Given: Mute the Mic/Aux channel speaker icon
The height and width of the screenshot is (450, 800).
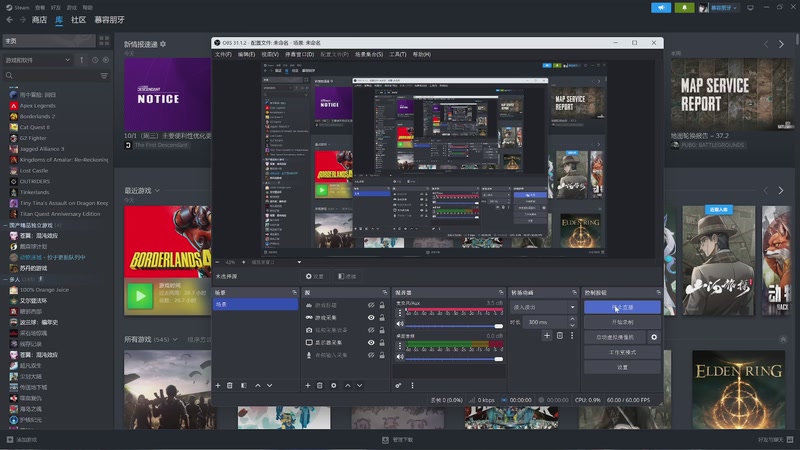Looking at the screenshot, I should pyautogui.click(x=400, y=324).
